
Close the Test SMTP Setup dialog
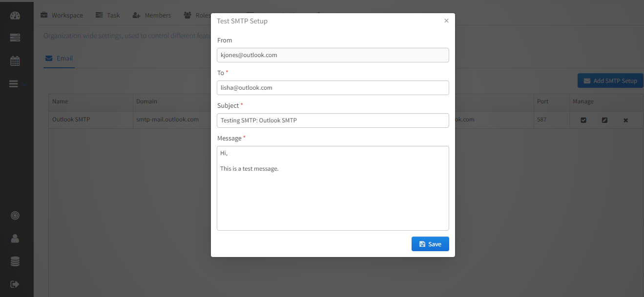446,20
